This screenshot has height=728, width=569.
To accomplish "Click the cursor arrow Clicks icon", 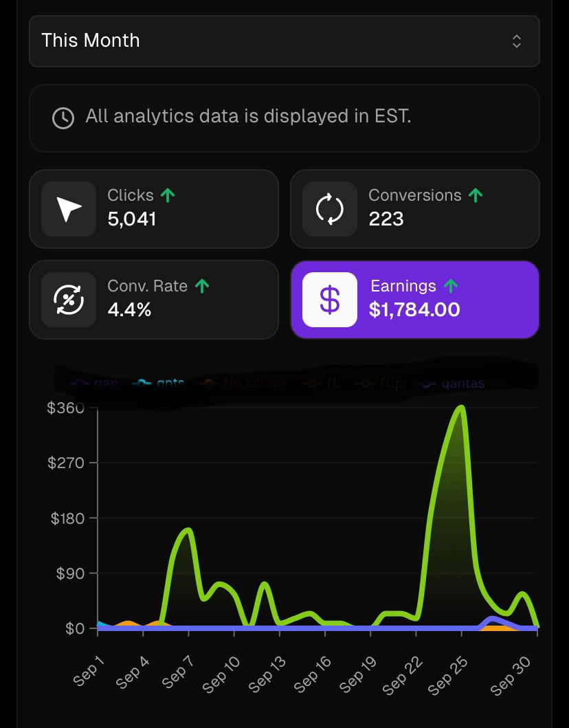I will coord(69,209).
